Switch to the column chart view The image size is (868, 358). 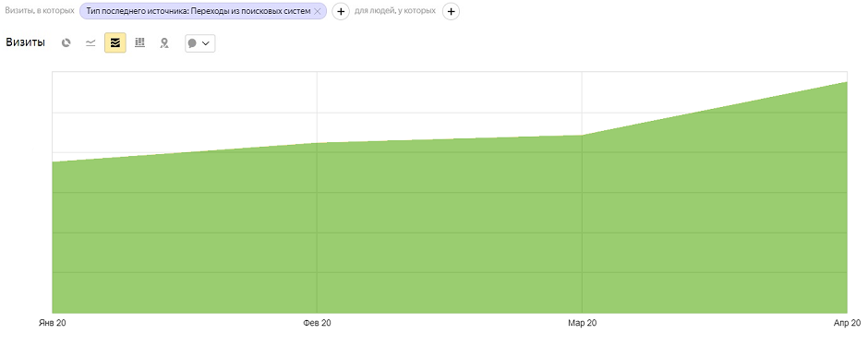139,42
